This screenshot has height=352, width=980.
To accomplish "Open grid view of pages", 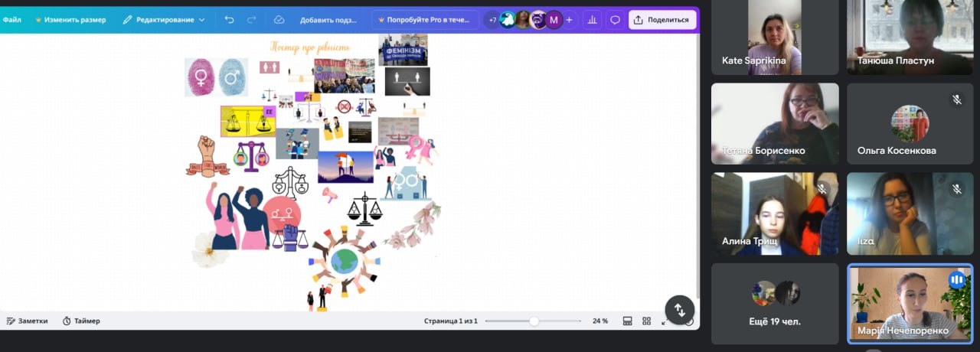I will (x=646, y=321).
